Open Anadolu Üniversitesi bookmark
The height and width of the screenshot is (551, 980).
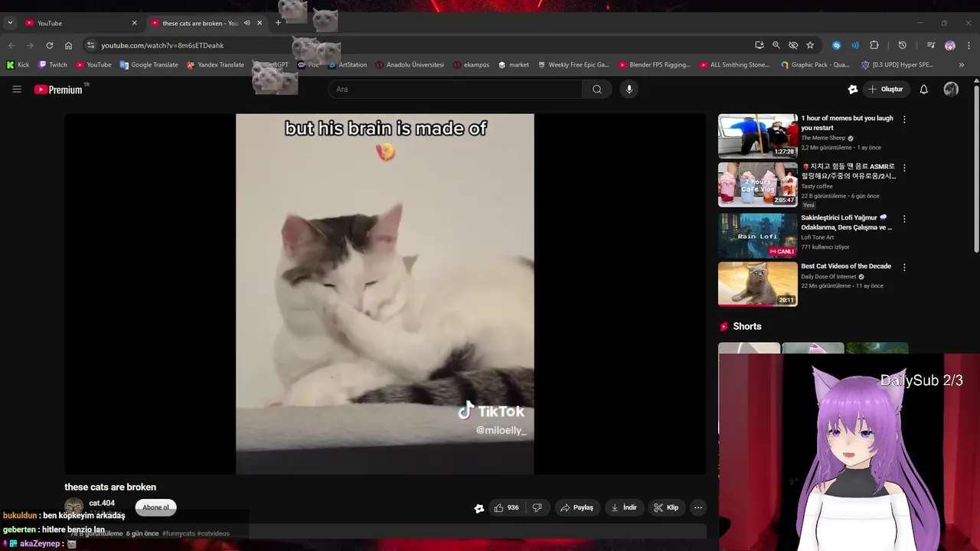[x=410, y=65]
